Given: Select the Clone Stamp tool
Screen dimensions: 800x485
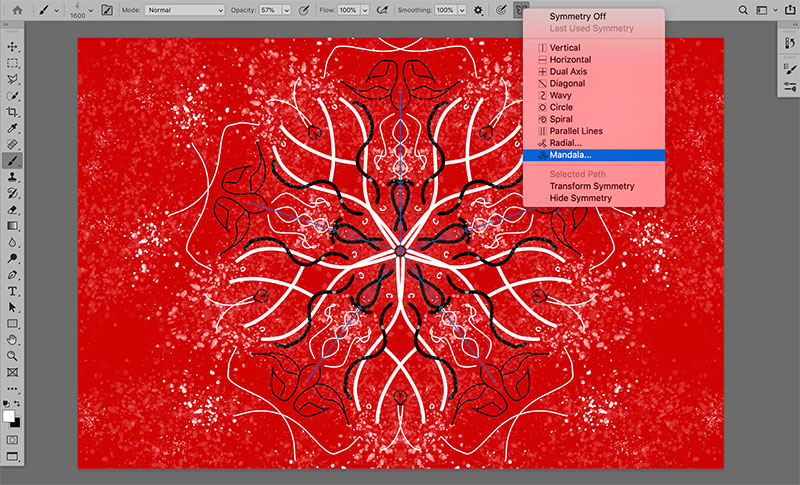Looking at the screenshot, I should coord(12,177).
